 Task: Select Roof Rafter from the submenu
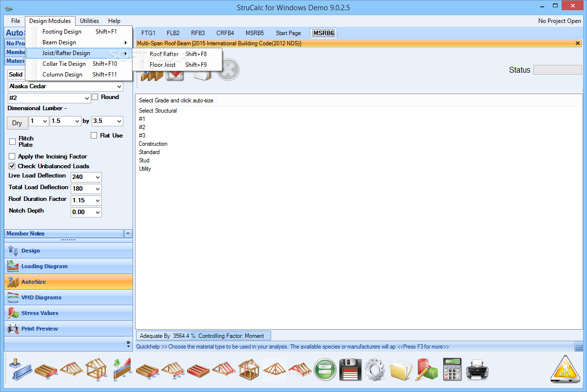click(x=178, y=54)
